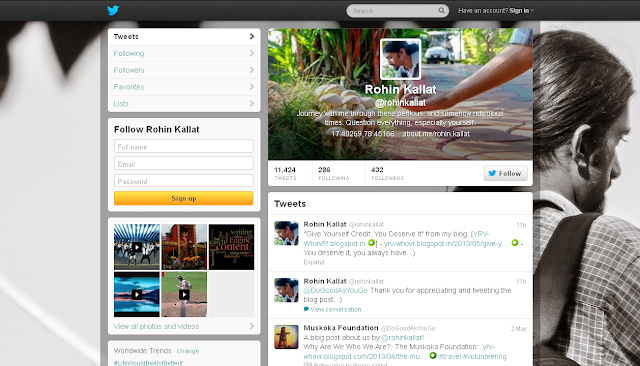The width and height of the screenshot is (640, 366).
Task: Open the content word cloud thumbnail
Action: [x=231, y=247]
